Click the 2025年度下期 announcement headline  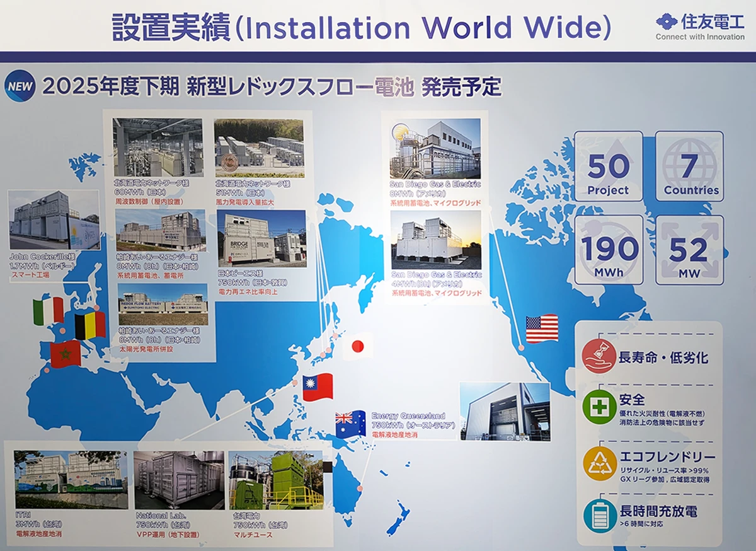272,87
